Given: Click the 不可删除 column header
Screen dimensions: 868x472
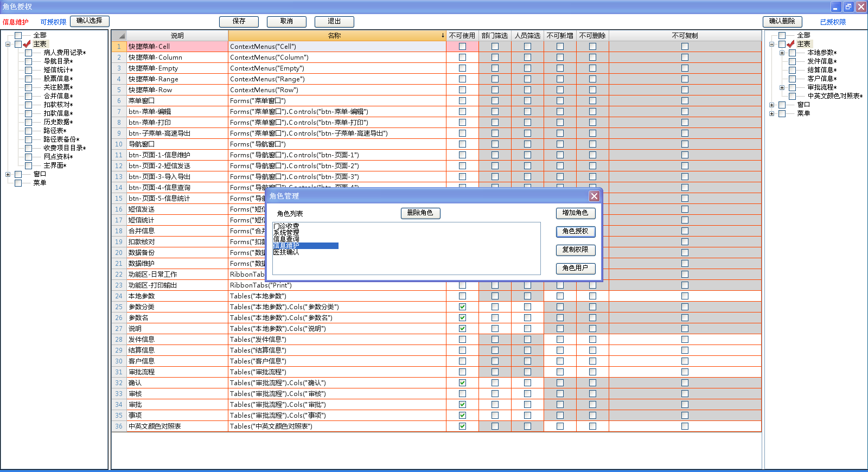Looking at the screenshot, I should (x=592, y=35).
